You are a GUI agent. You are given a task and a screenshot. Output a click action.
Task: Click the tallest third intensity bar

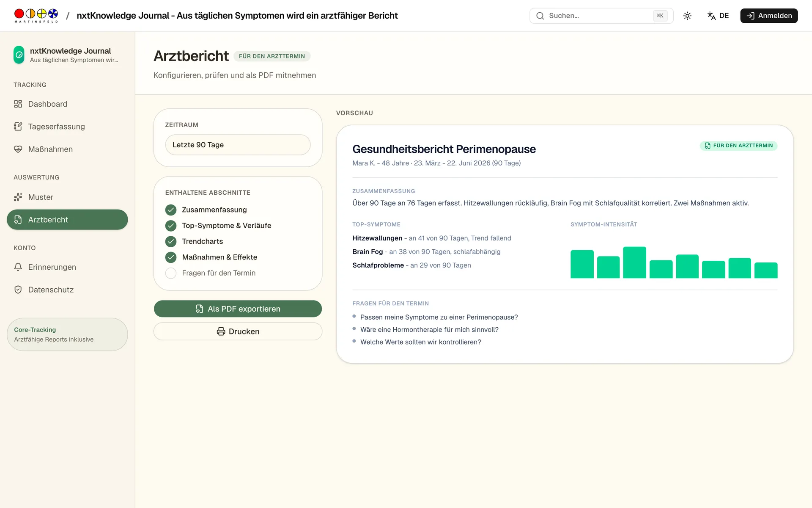(634, 262)
